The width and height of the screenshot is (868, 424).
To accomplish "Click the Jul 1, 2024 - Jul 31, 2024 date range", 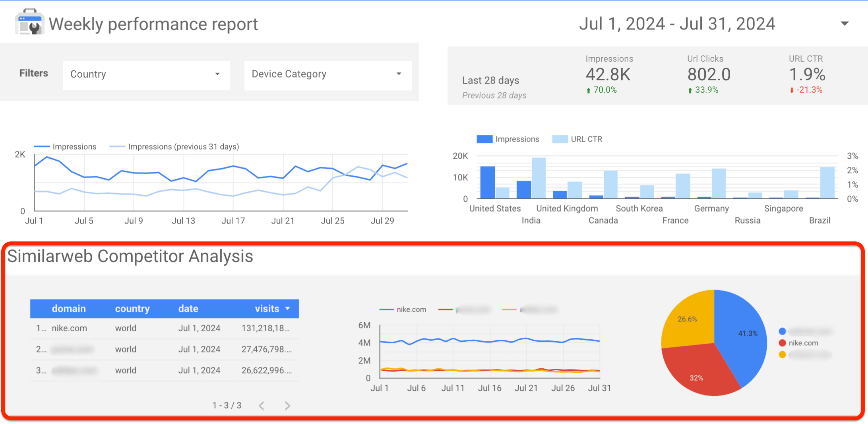I will click(x=677, y=24).
